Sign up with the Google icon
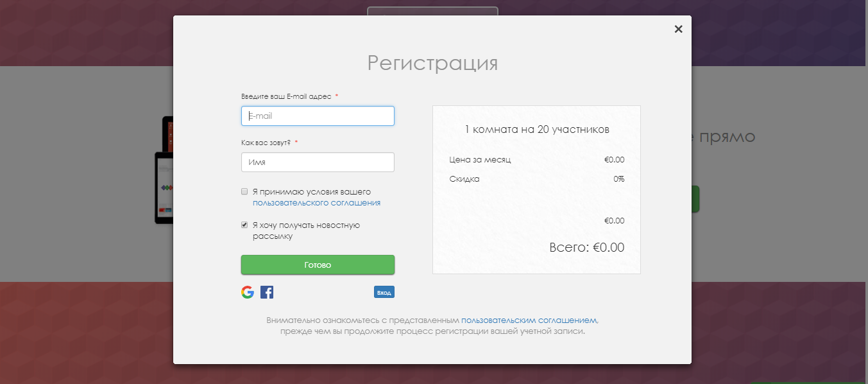Screen dimensions: 868x384 tap(248, 292)
